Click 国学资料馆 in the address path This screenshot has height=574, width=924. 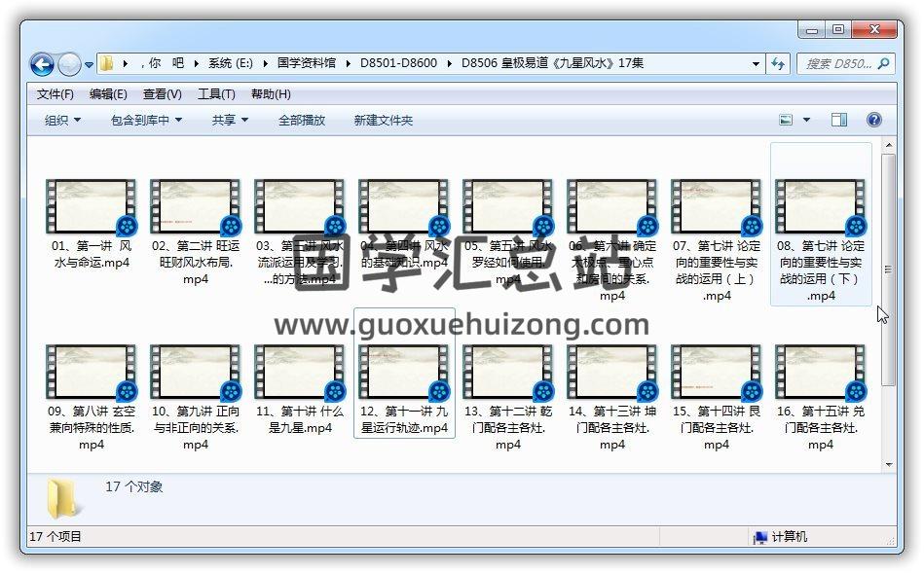pyautogui.click(x=307, y=63)
